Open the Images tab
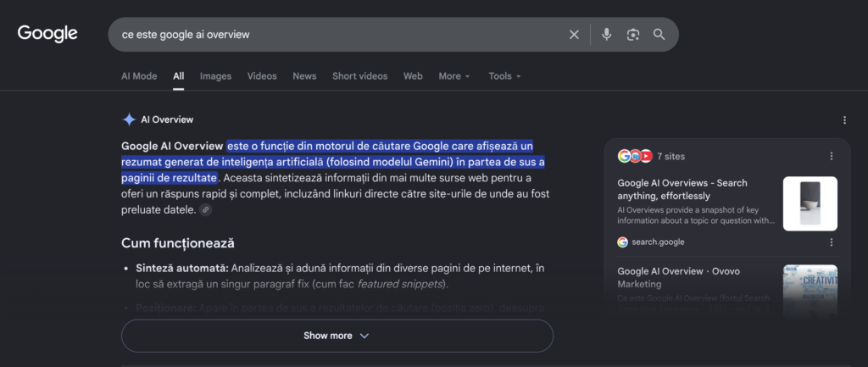The image size is (868, 367). tap(215, 75)
